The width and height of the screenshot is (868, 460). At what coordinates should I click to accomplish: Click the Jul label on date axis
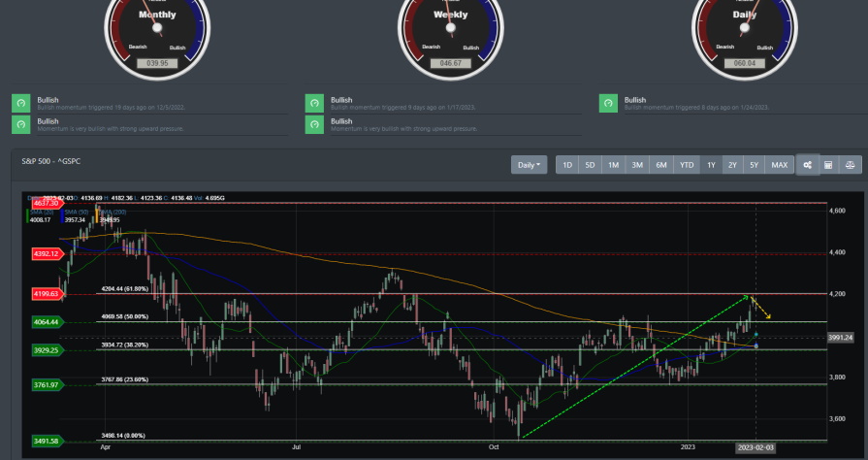296,446
